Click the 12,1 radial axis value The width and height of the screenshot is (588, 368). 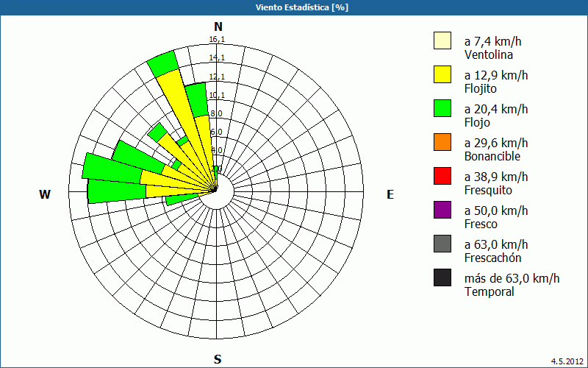pos(217,77)
